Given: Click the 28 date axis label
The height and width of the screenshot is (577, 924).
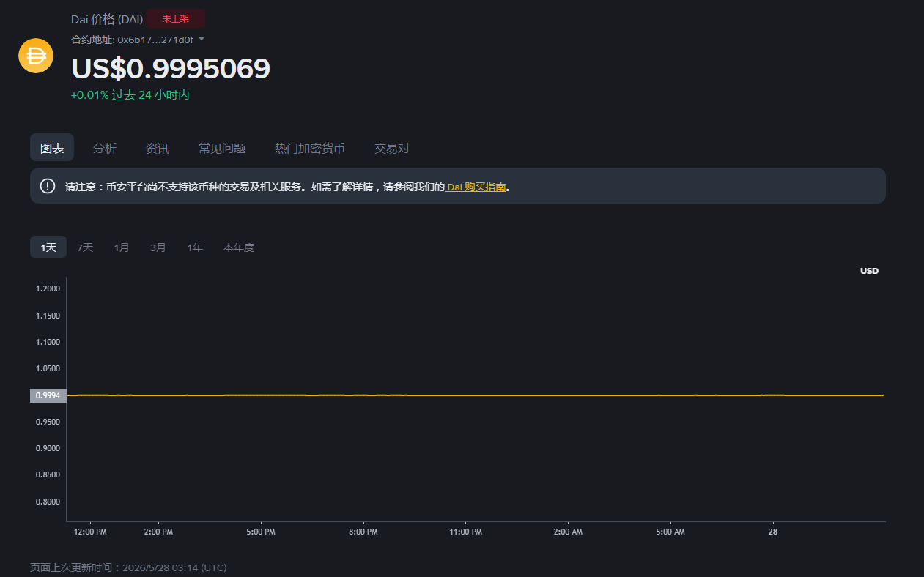Looking at the screenshot, I should point(773,532).
